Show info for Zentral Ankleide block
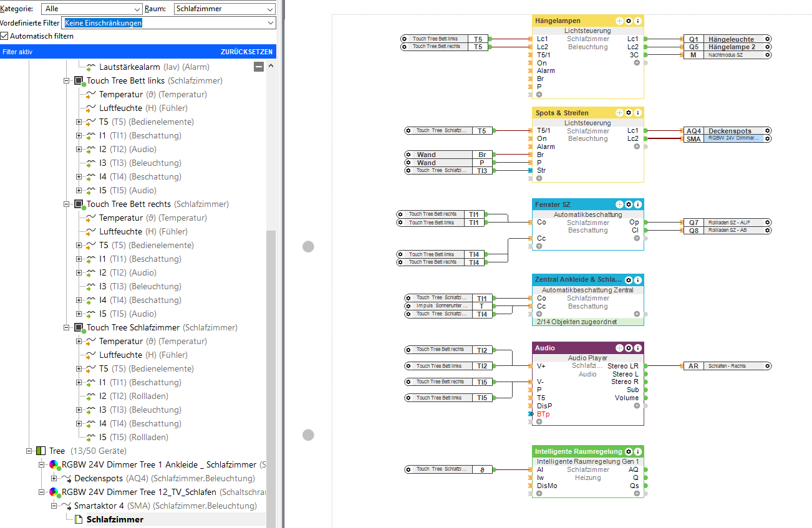 point(638,280)
